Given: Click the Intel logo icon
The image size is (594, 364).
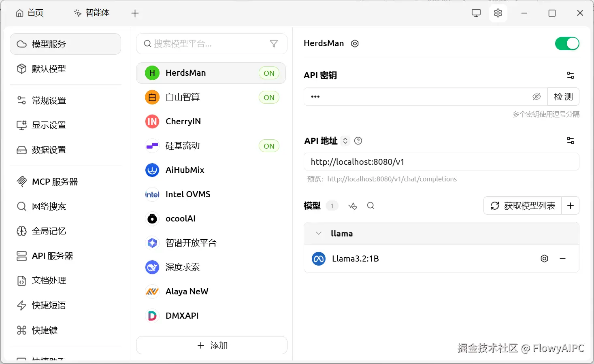Looking at the screenshot, I should pos(152,194).
